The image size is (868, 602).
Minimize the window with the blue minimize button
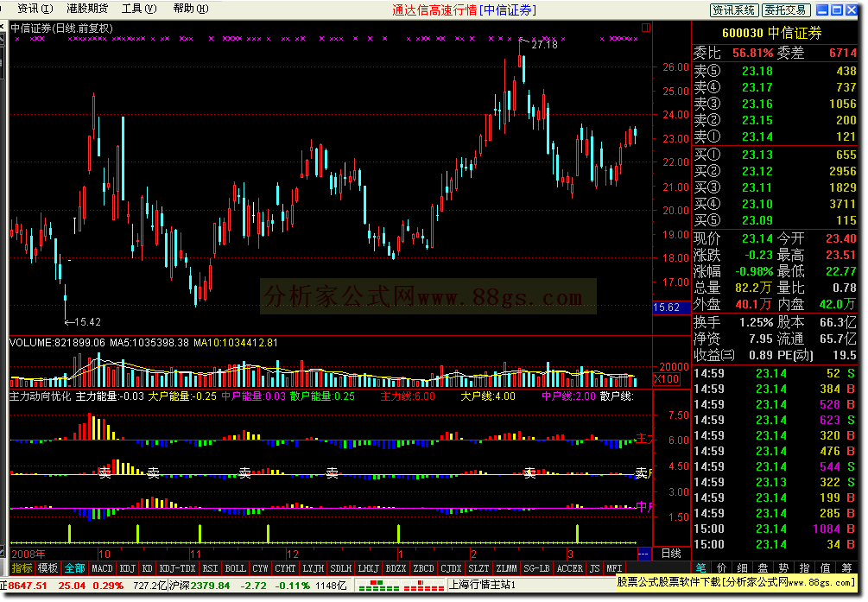(823, 10)
